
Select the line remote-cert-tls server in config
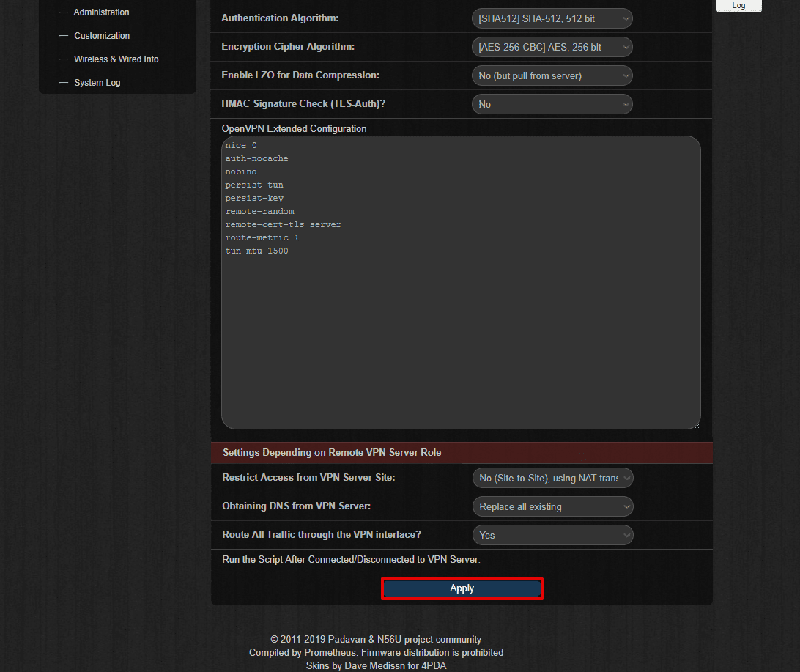pos(283,224)
